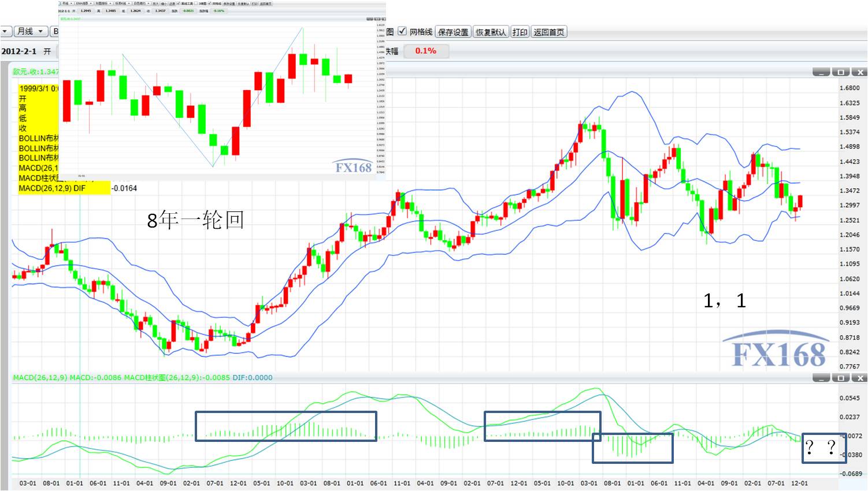This screenshot has width=868, height=491.
Task: Click the -0.0021 change value in the inset chart
Action: [188, 10]
